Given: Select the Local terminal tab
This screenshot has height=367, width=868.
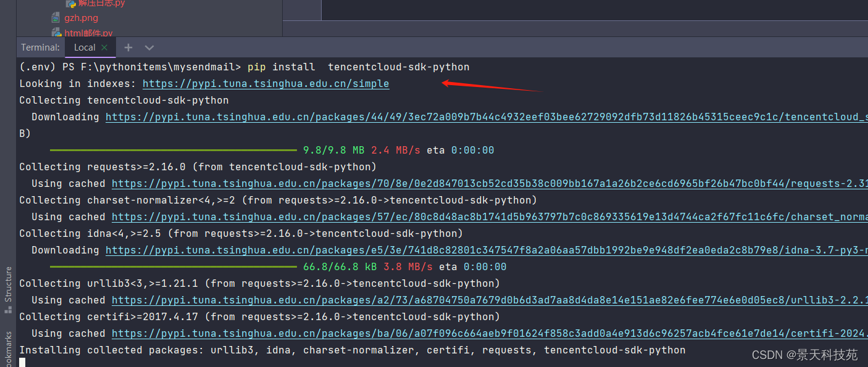Looking at the screenshot, I should click(83, 47).
